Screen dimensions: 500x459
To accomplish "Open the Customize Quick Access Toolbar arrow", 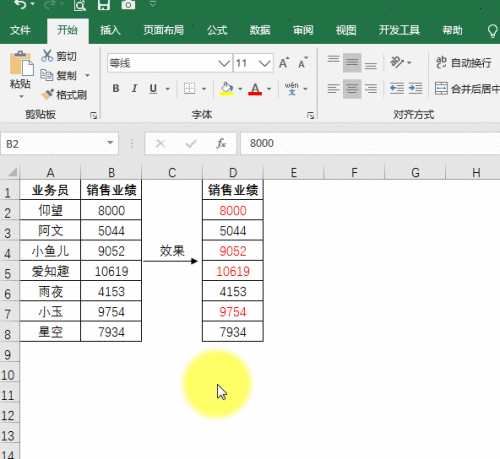I will [x=152, y=4].
